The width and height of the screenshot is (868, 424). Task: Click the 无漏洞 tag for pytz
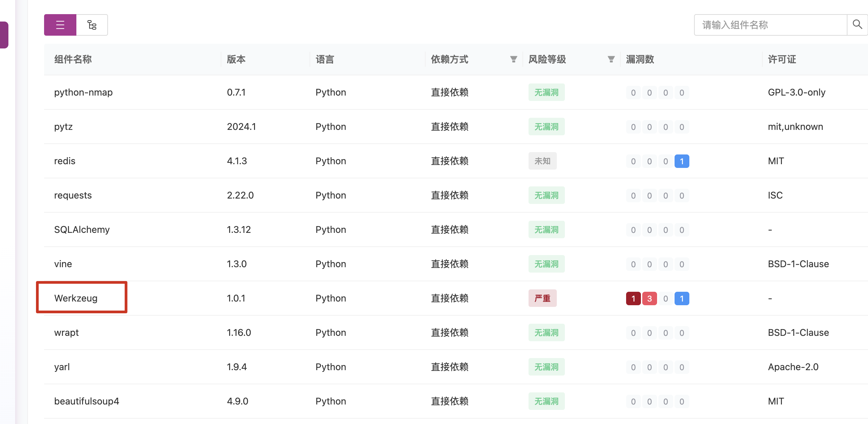547,127
